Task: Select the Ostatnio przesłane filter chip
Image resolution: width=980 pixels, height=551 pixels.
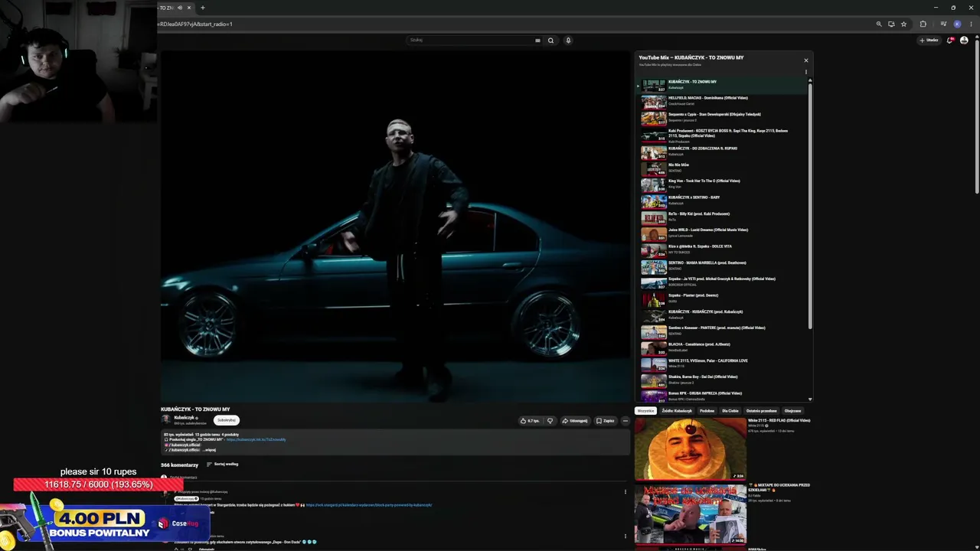Action: click(x=762, y=411)
